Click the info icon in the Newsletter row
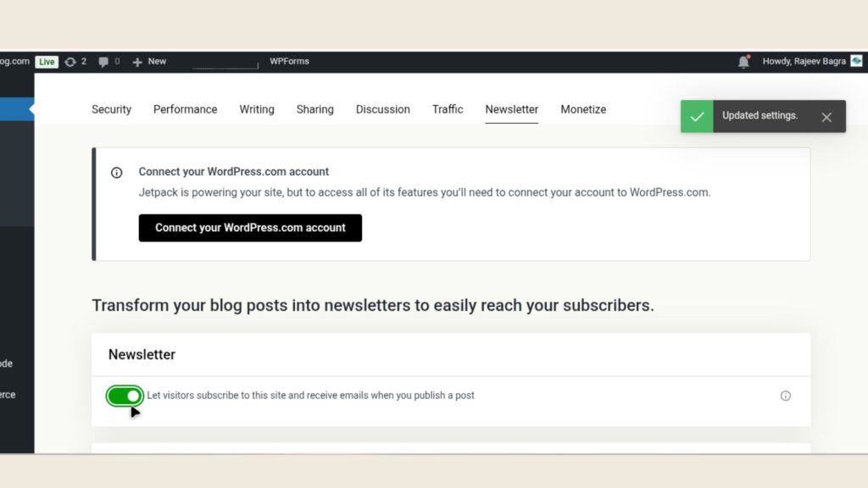Image resolution: width=868 pixels, height=488 pixels. coord(786,396)
